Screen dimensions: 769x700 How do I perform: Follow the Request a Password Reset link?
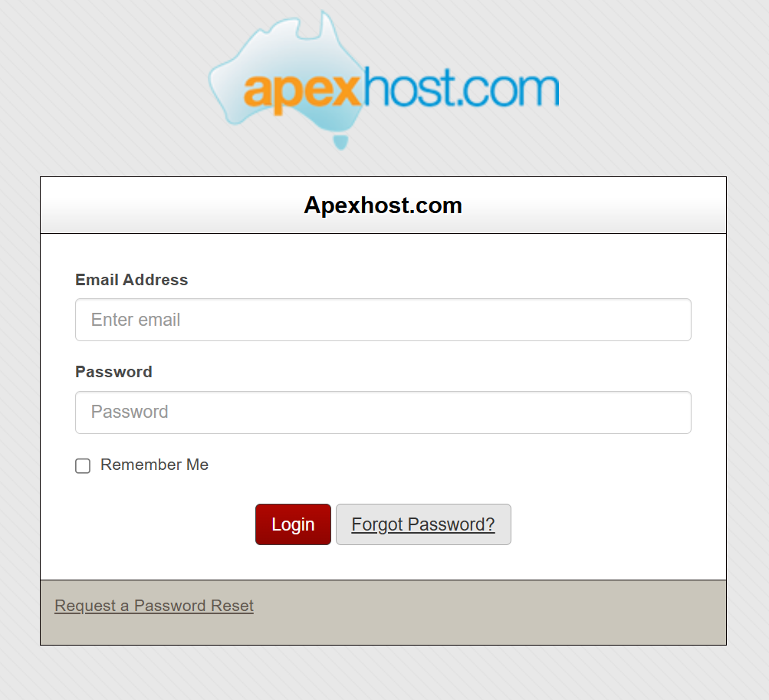coord(154,606)
